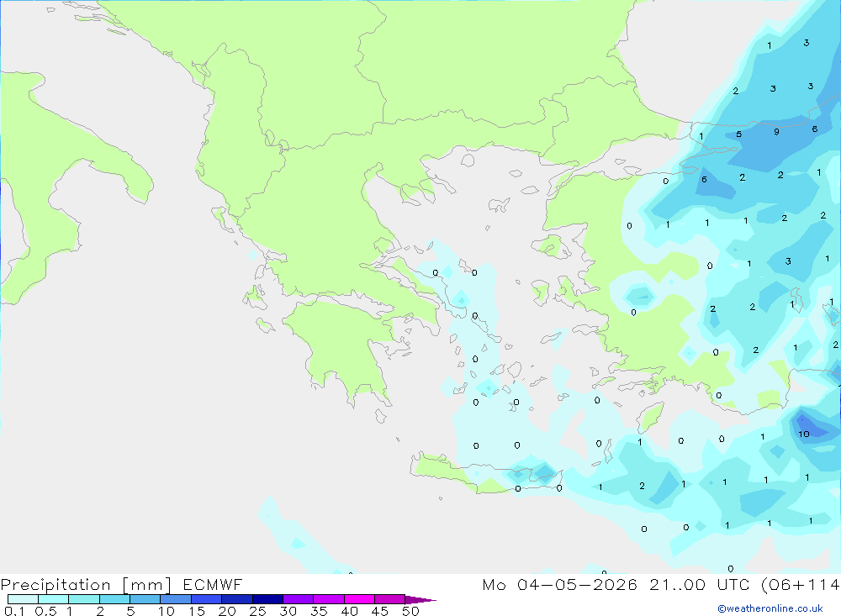Select the '0.1' legend scale label
The width and height of the screenshot is (841, 616).
tap(14, 611)
